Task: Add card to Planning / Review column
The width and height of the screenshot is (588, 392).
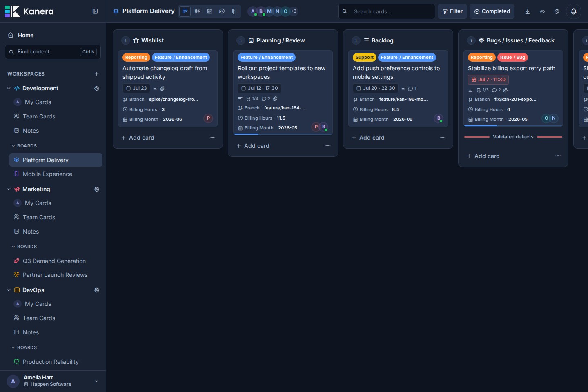Action: pos(253,146)
